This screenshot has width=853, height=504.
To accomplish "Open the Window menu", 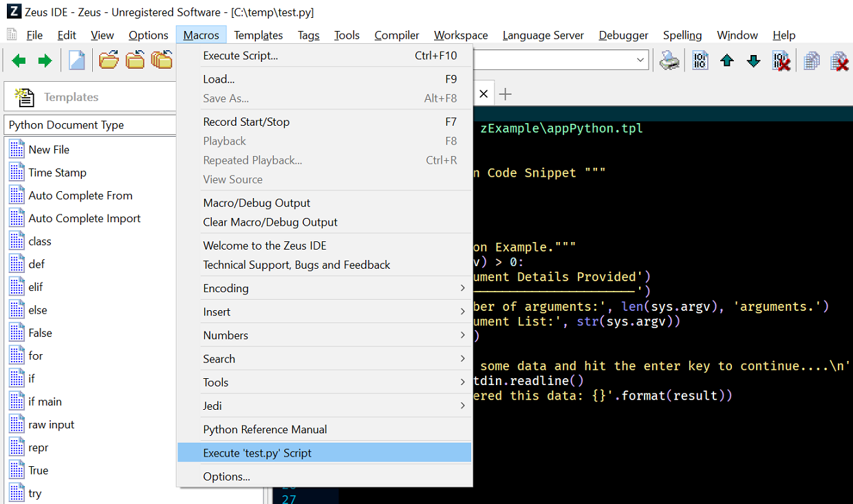I will click(x=737, y=35).
